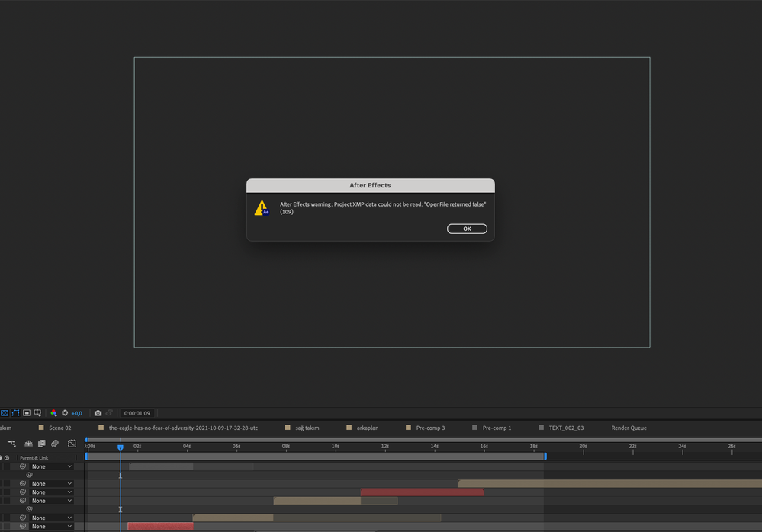Click the 'Project XMP data could not be read' message
The height and width of the screenshot is (532, 762).
click(383, 208)
